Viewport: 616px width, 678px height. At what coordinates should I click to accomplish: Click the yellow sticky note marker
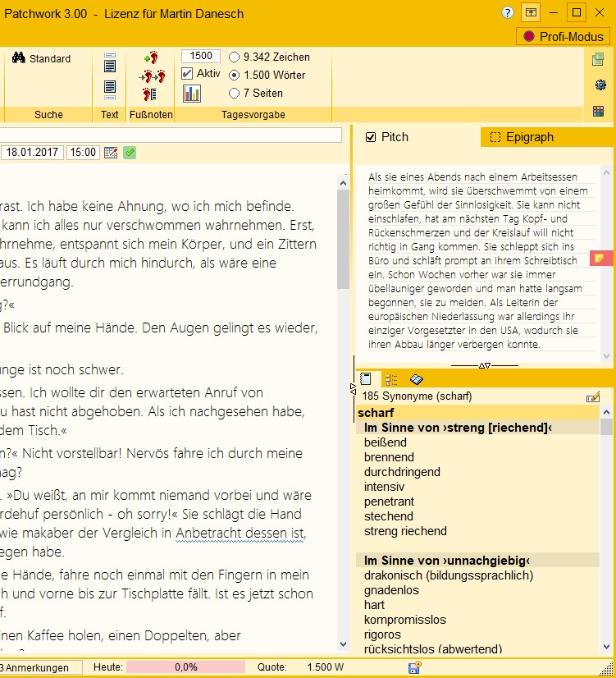[x=600, y=258]
